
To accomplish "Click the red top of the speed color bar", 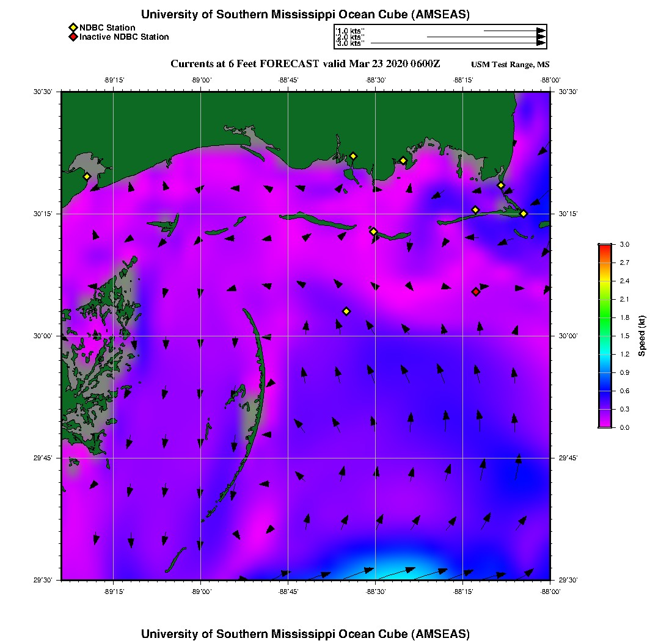I will click(605, 247).
